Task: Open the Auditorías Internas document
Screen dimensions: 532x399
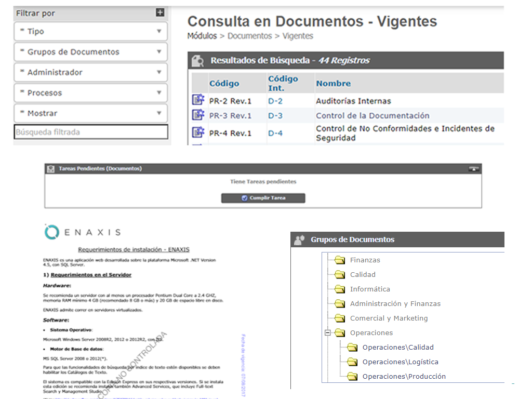Action: coord(353,101)
